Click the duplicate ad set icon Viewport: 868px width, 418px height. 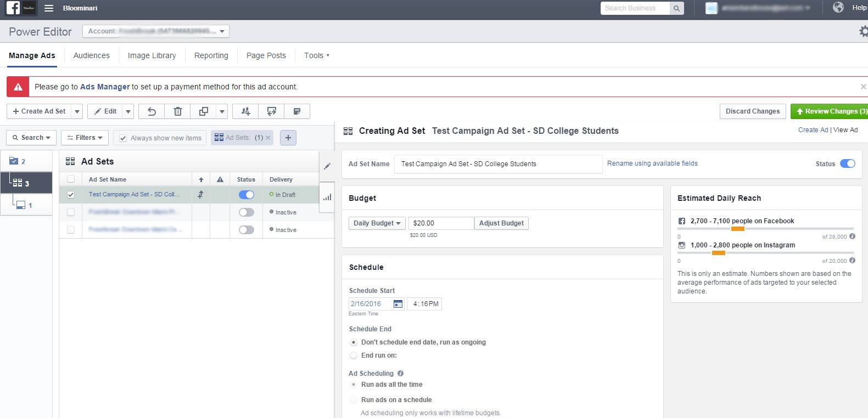point(203,111)
